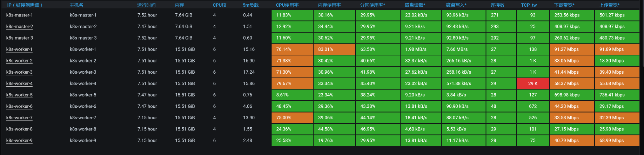The width and height of the screenshot is (644, 155).
Task: Click the 上传带宽* column header
Action: click(609, 5)
